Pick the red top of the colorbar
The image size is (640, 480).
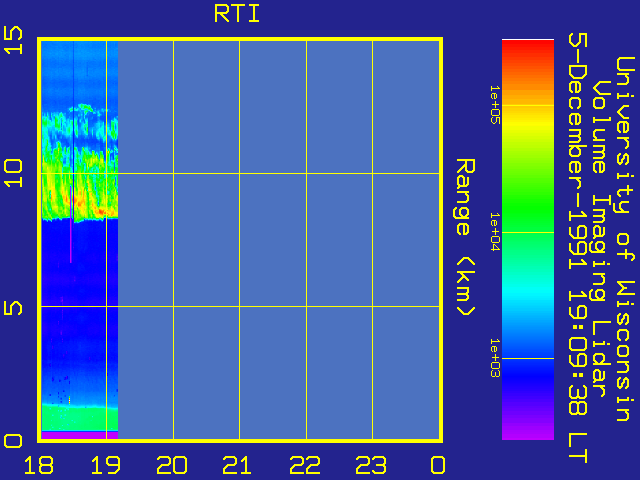(x=528, y=48)
